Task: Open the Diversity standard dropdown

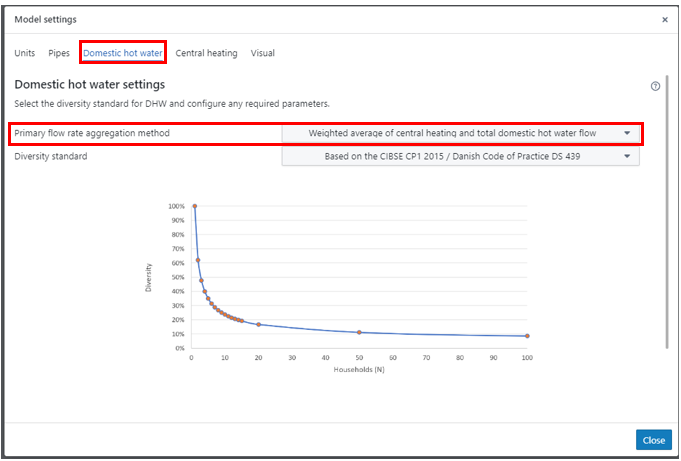Action: coord(460,156)
